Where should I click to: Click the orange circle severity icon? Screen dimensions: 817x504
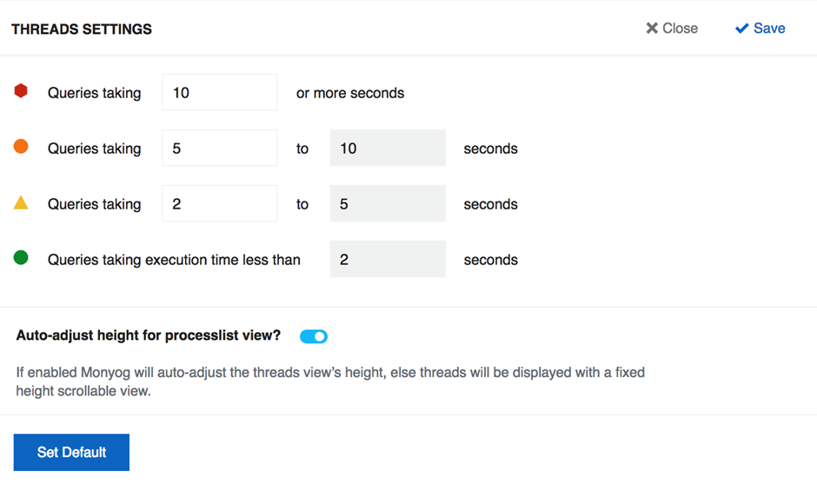[21, 147]
